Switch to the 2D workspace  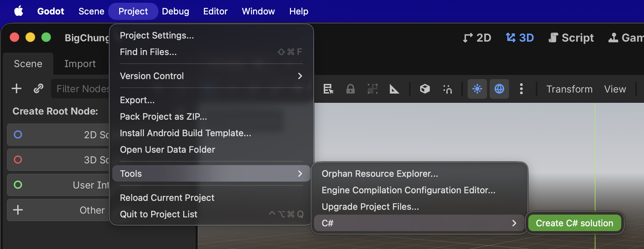click(x=477, y=37)
